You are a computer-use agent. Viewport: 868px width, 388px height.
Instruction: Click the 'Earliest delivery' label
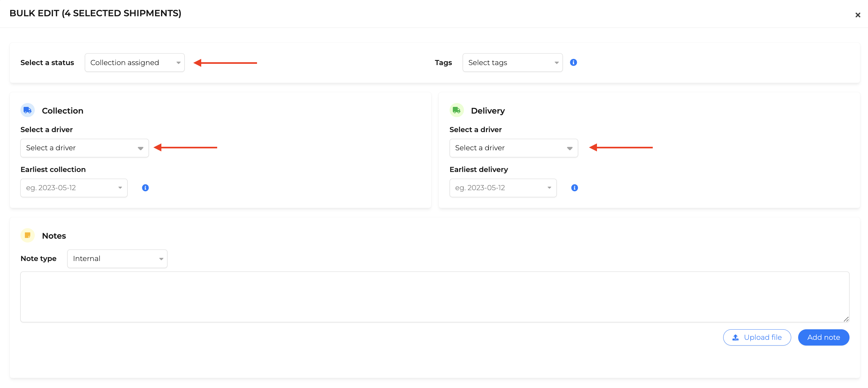pyautogui.click(x=478, y=169)
